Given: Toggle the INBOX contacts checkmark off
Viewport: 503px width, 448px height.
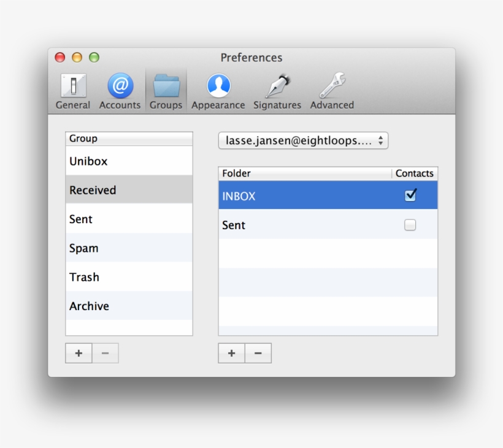Looking at the screenshot, I should [411, 195].
